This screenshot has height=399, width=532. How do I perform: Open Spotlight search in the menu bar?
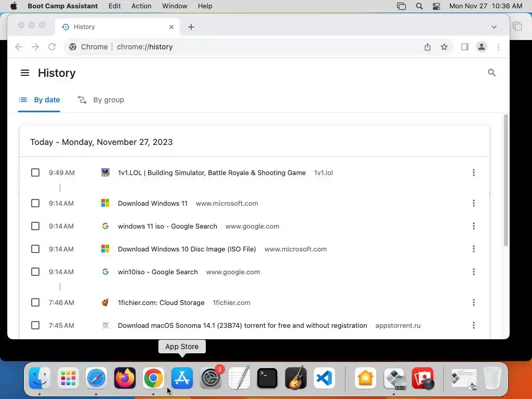(x=419, y=6)
